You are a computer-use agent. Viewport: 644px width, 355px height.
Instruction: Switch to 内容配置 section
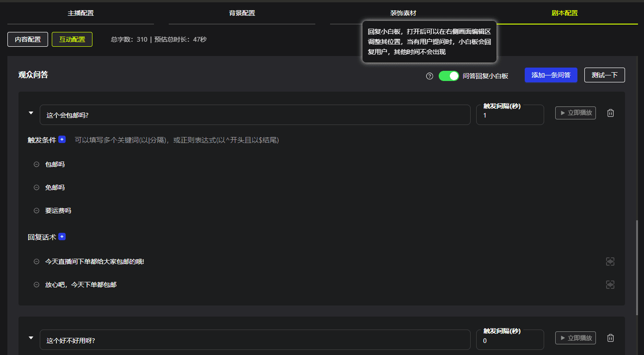[28, 39]
